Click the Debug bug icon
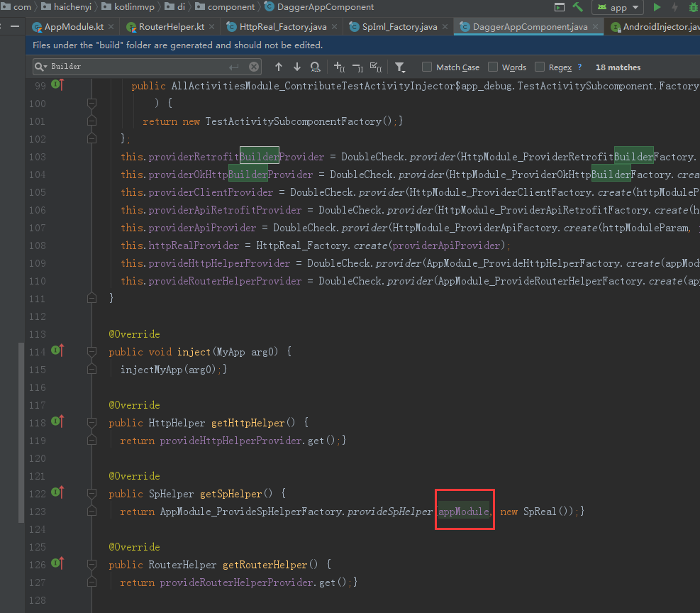The width and height of the screenshot is (700, 613). pyautogui.click(x=694, y=7)
